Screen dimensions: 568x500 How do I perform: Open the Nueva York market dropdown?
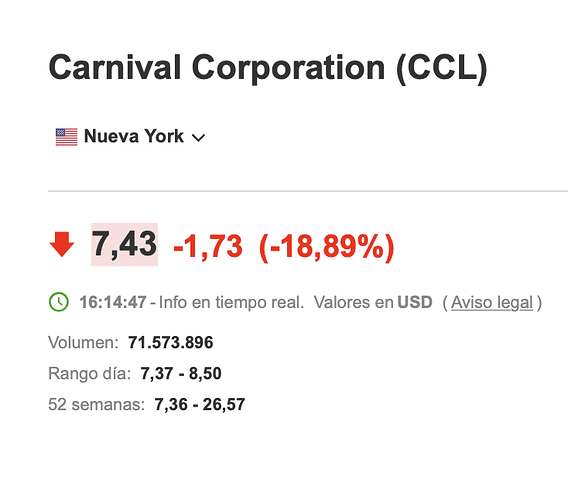click(130, 137)
